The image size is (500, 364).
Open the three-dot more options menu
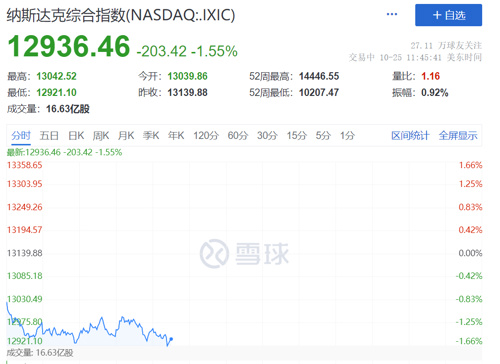coord(392,14)
